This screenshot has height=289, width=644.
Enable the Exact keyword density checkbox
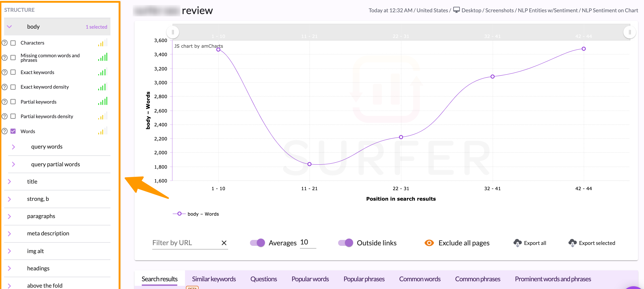13,87
